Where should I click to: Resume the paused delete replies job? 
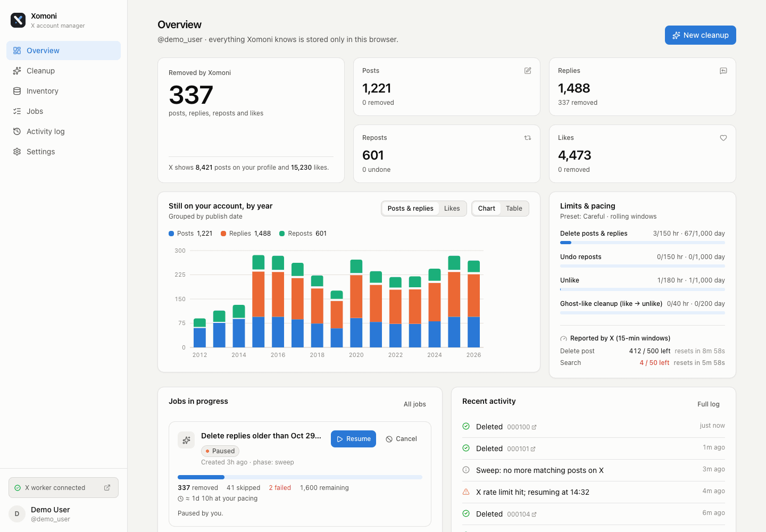[x=353, y=439]
